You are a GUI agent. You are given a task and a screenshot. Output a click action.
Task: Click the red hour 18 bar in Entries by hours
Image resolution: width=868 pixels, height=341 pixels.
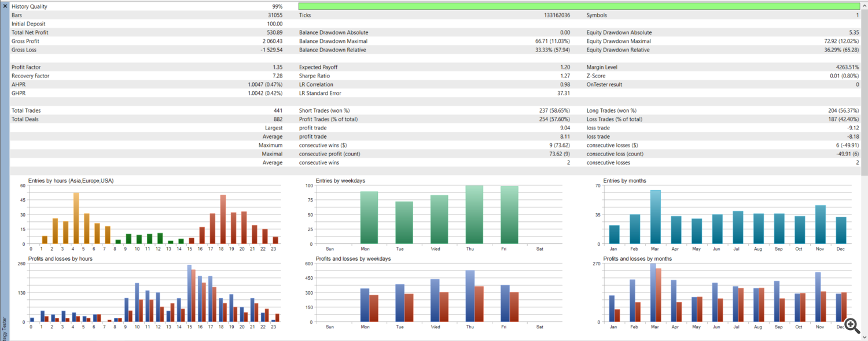pos(223,219)
